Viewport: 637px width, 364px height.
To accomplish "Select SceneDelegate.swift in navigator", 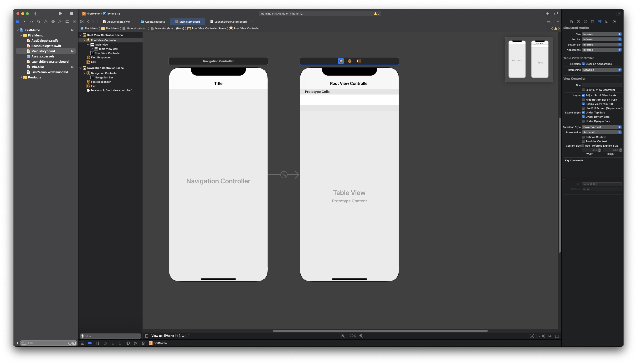I will [46, 46].
